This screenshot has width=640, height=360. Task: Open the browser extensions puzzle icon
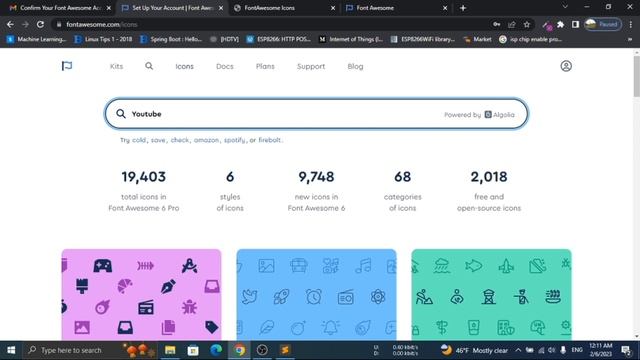[x=560, y=24]
